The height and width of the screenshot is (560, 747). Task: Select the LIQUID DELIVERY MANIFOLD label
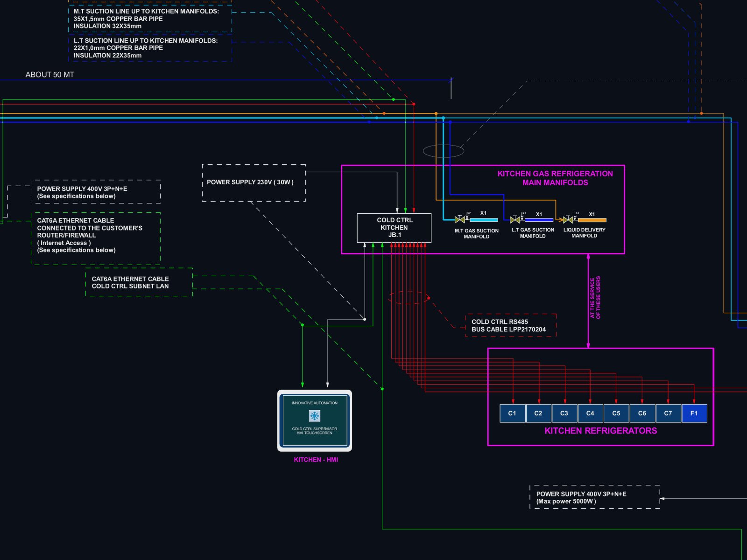pyautogui.click(x=584, y=233)
